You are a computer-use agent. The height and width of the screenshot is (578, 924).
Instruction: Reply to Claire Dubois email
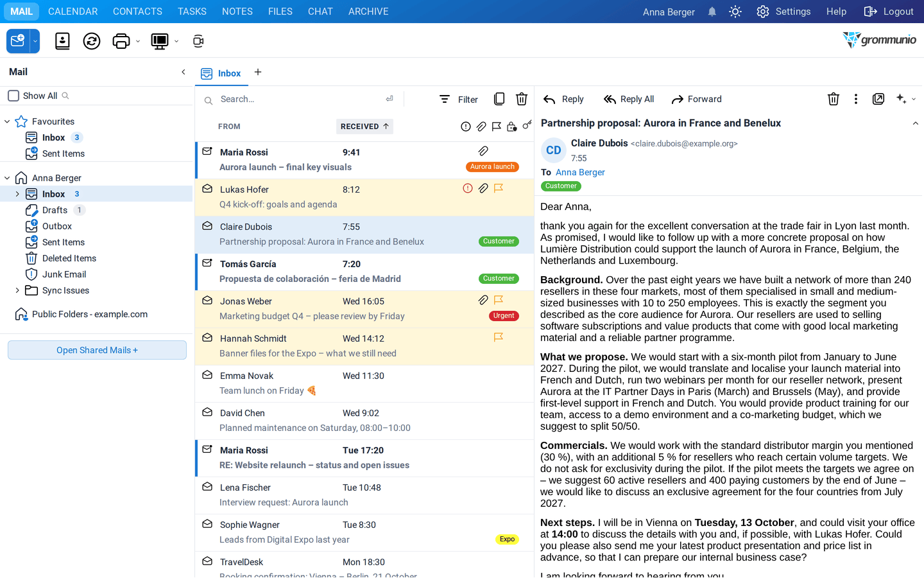pos(563,99)
